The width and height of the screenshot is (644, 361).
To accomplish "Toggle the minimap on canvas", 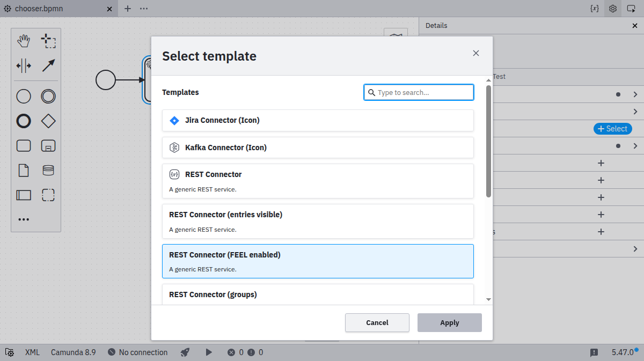I will [x=396, y=34].
